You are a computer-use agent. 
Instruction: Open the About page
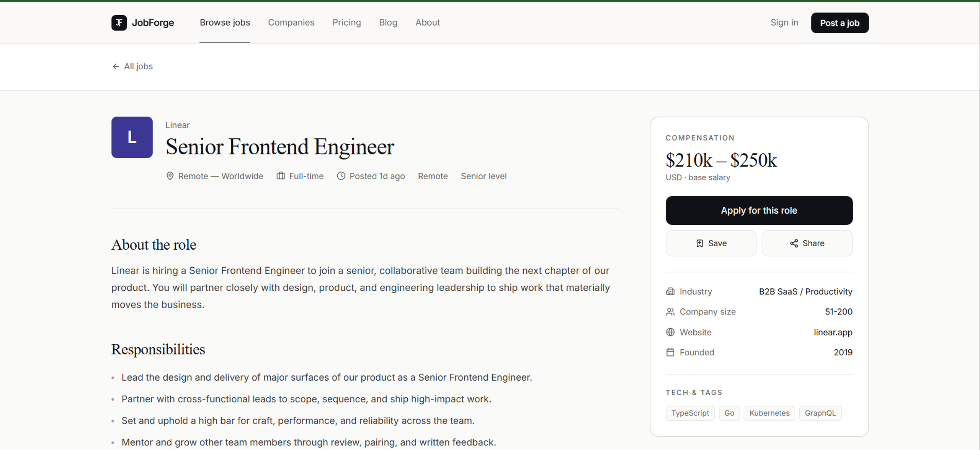pyautogui.click(x=428, y=23)
